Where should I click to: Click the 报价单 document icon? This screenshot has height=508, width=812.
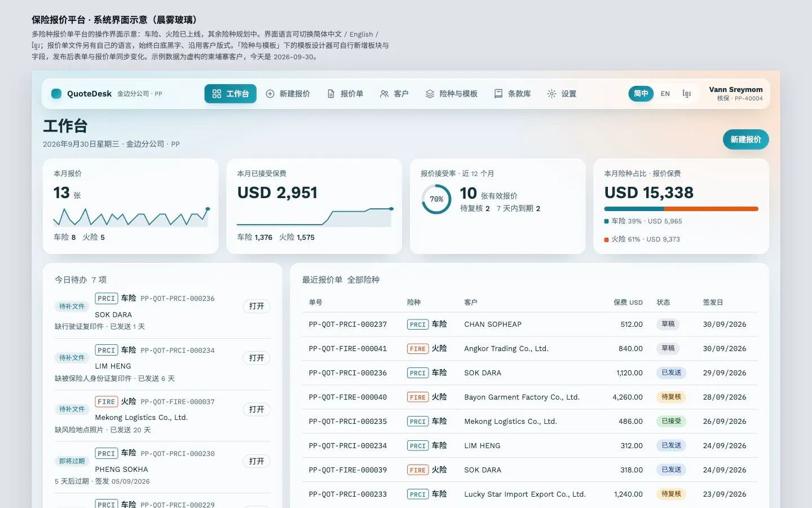331,94
